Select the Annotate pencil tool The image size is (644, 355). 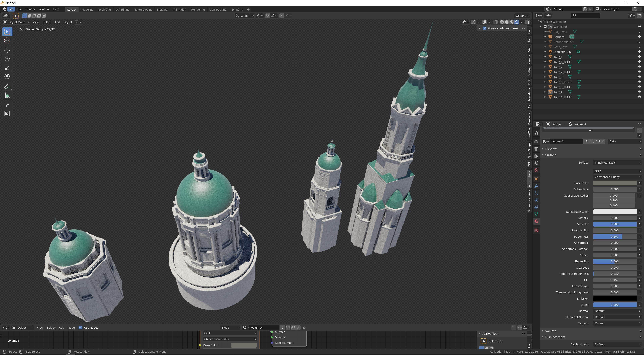[7, 86]
